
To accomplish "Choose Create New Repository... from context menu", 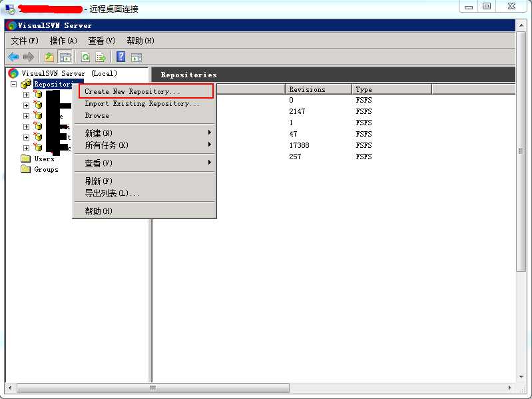I will 146,91.
